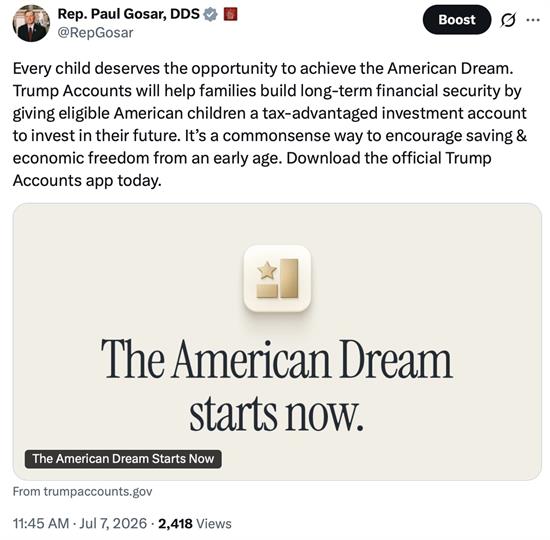Open the Rep. Paul Gosar, DDS display name
550x540 pixels.
(x=129, y=14)
